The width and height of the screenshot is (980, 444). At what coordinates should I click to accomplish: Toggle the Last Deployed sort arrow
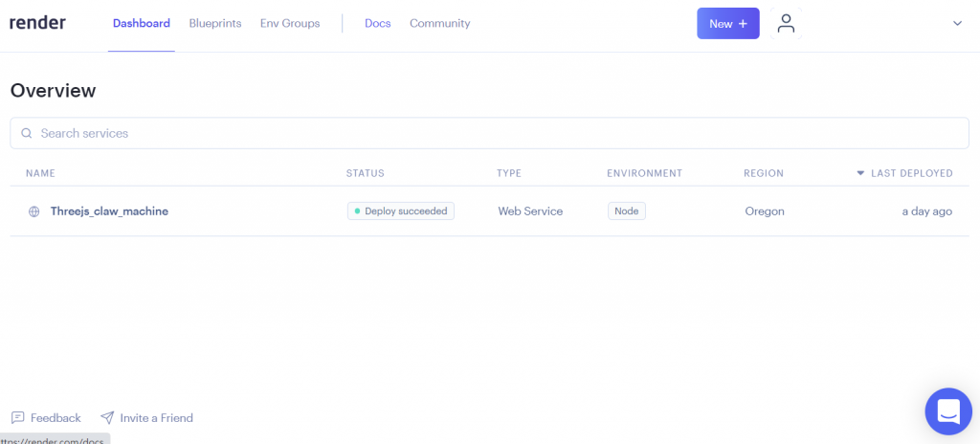coord(860,173)
